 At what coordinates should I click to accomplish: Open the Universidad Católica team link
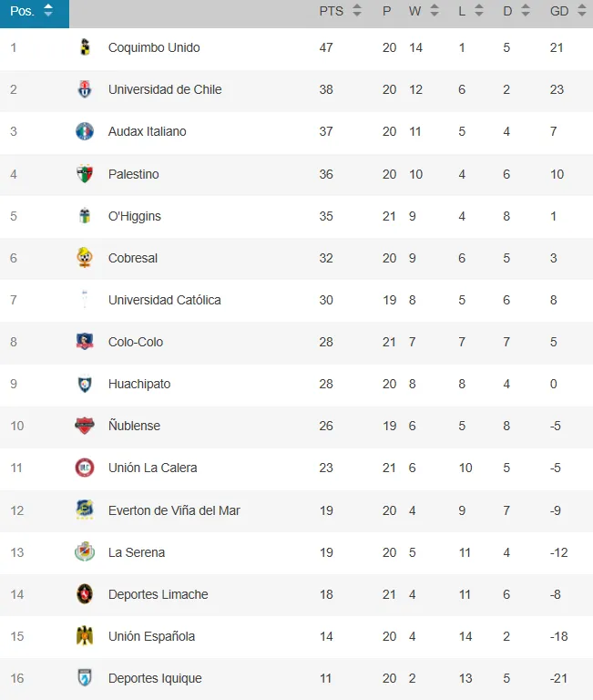coord(164,300)
